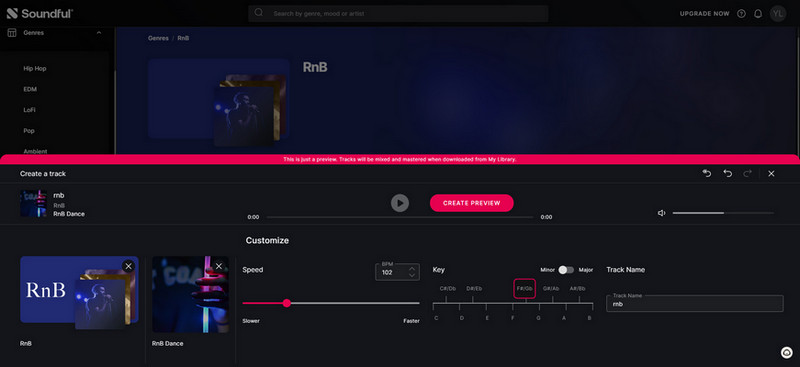
Task: Click the Customize heading
Action: pyautogui.click(x=267, y=240)
